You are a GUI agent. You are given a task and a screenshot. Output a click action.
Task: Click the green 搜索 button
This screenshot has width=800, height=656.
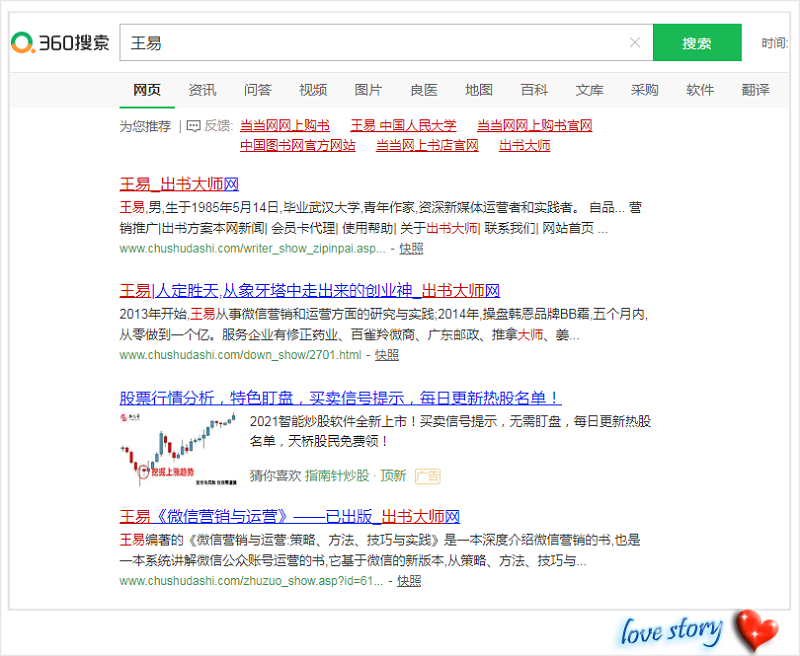coord(696,43)
